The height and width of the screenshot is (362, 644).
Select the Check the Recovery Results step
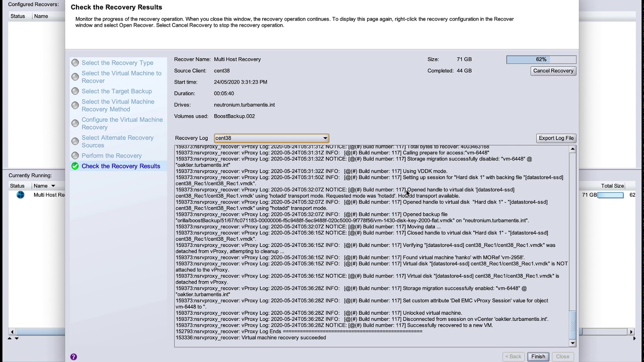point(121,166)
